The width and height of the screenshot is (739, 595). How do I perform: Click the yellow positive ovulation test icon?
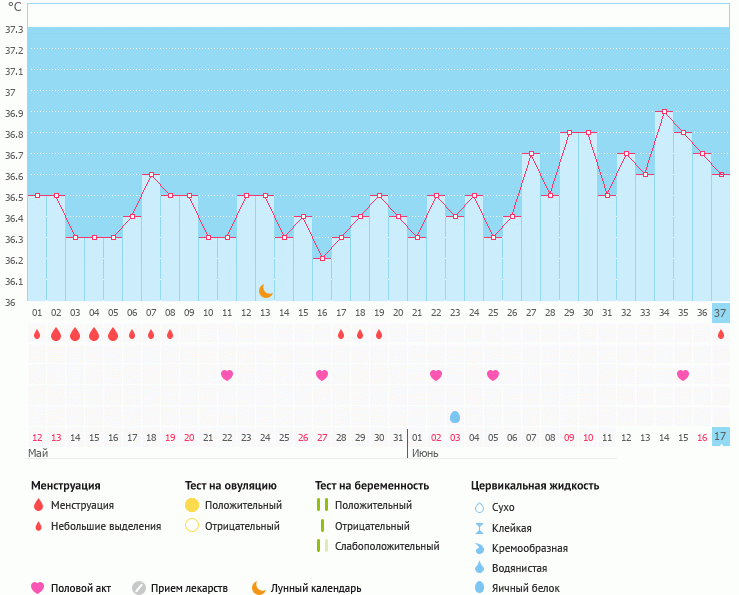coord(193,506)
